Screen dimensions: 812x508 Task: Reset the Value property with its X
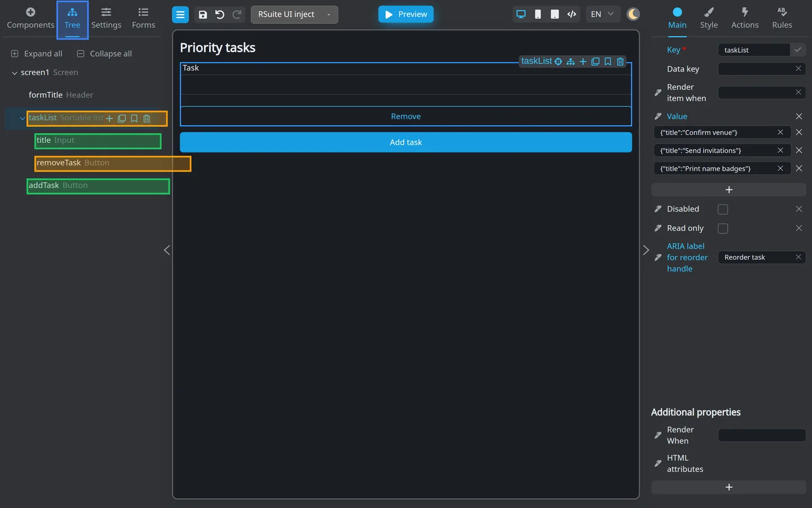pos(799,116)
